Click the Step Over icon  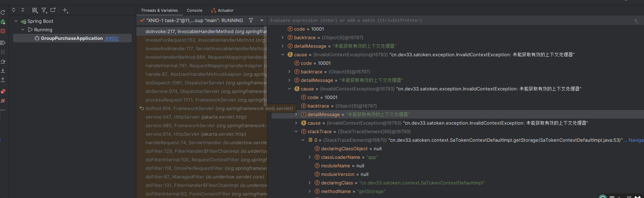3,61
